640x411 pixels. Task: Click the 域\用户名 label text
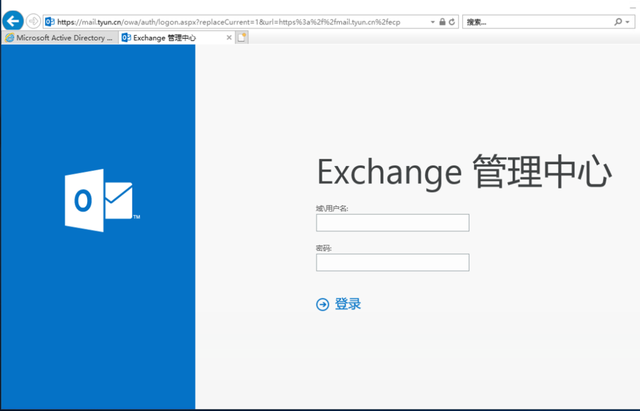tap(332, 208)
